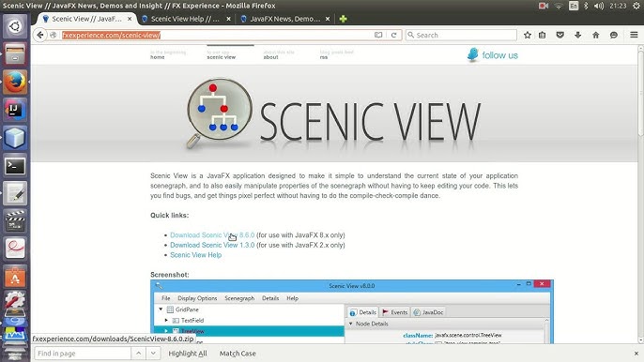Open the Terminal launcher icon
This screenshot has width=644, height=362.
15,166
